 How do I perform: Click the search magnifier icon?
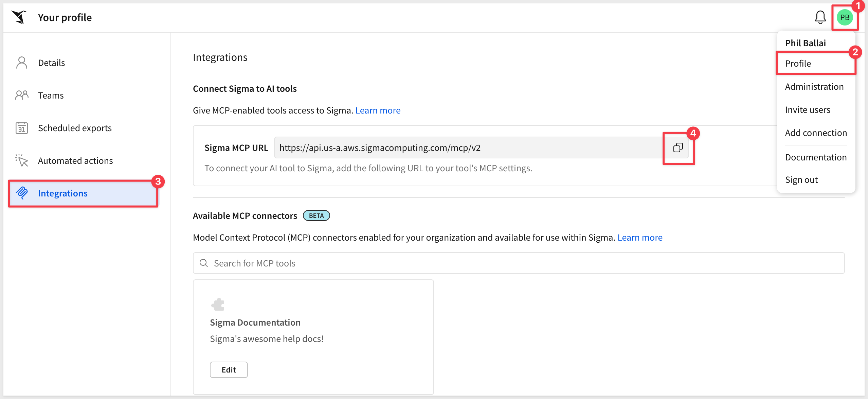(x=204, y=263)
